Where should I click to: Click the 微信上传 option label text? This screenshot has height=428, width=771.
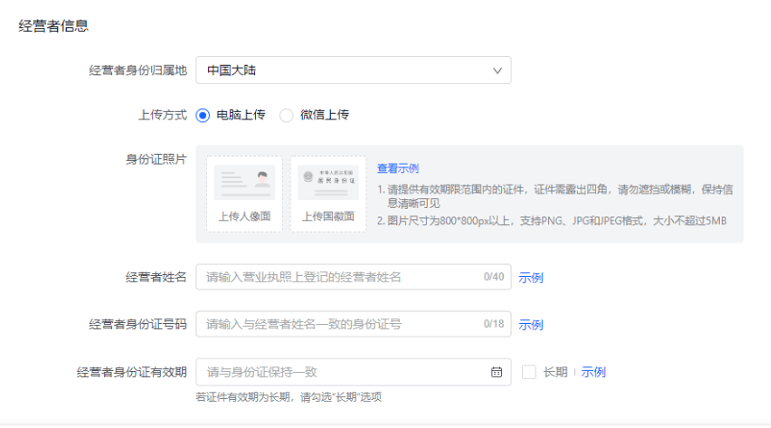click(324, 115)
